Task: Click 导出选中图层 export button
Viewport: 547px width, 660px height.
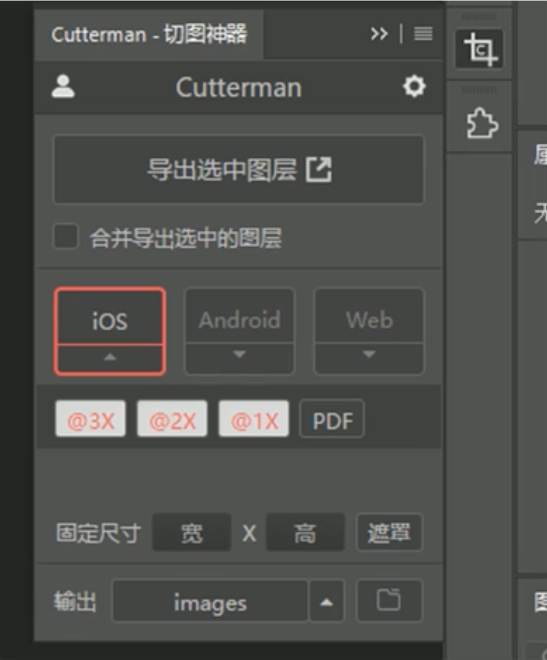Action: 239,170
